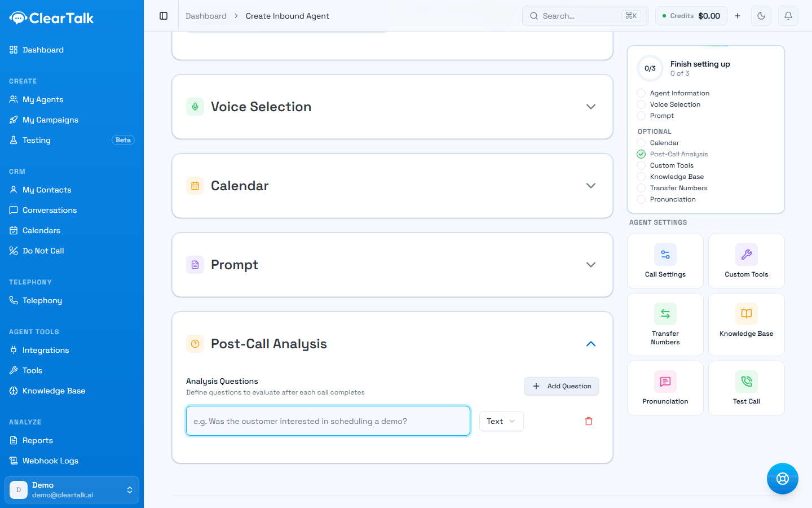
Task: Click the Dashboard breadcrumb link
Action: (x=206, y=16)
